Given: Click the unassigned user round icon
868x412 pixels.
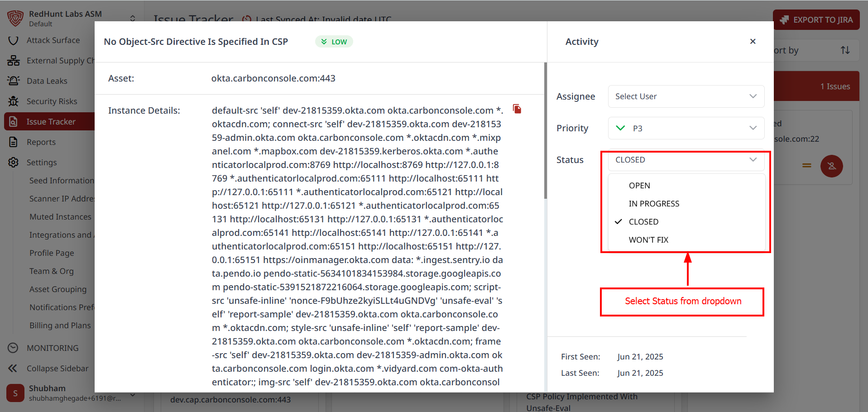Looking at the screenshot, I should 832,166.
